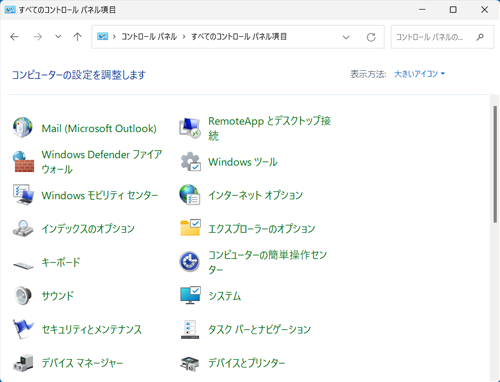The height and width of the screenshot is (382, 500).
Task: Open セキュリティとメンテナンス text link
Action: (92, 329)
